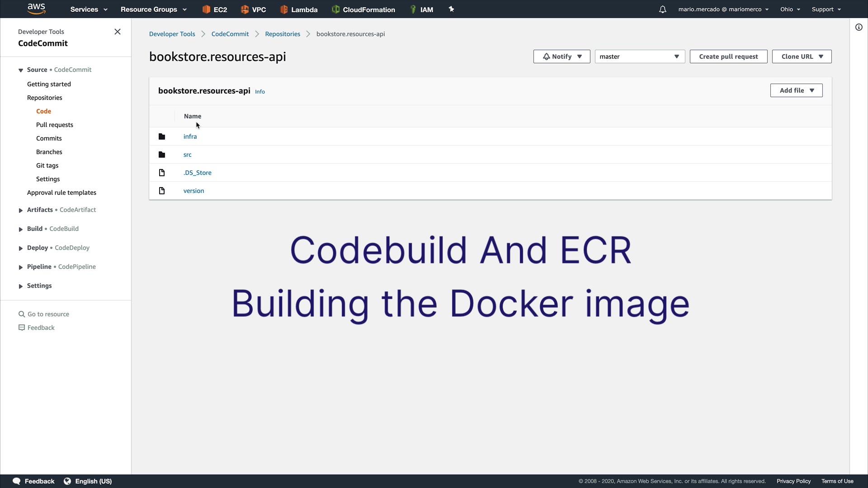Close the Developer Tools side panel
The image size is (868, 488).
coord(118,32)
